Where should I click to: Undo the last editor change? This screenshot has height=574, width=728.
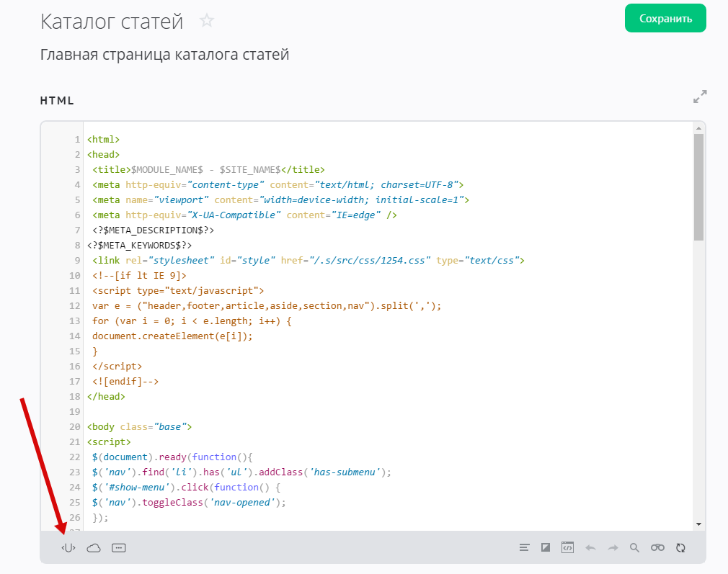coord(590,548)
